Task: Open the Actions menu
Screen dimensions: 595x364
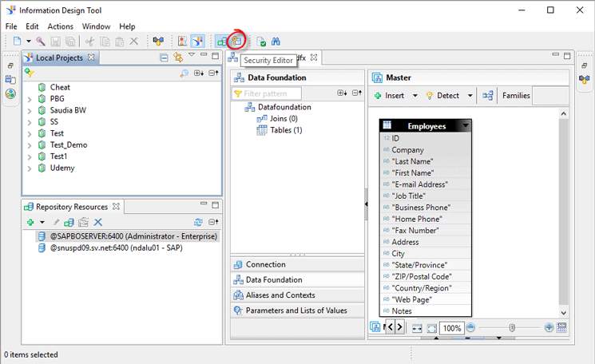Action: click(x=60, y=26)
